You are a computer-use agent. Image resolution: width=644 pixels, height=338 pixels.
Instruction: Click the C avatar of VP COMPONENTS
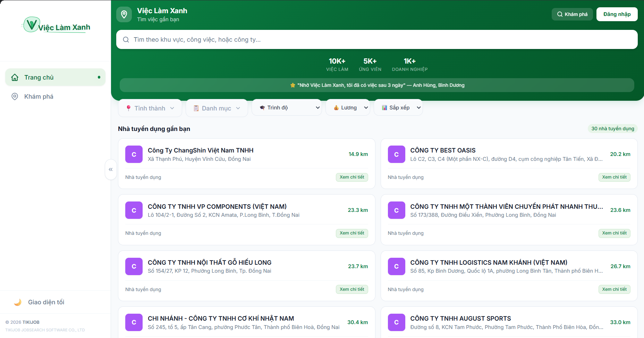[134, 210]
